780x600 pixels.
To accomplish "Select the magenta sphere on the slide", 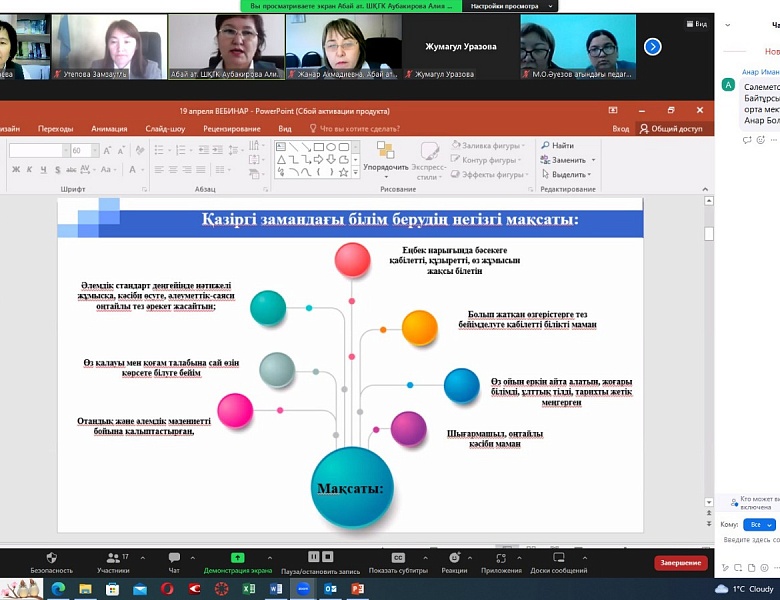I will 236,410.
